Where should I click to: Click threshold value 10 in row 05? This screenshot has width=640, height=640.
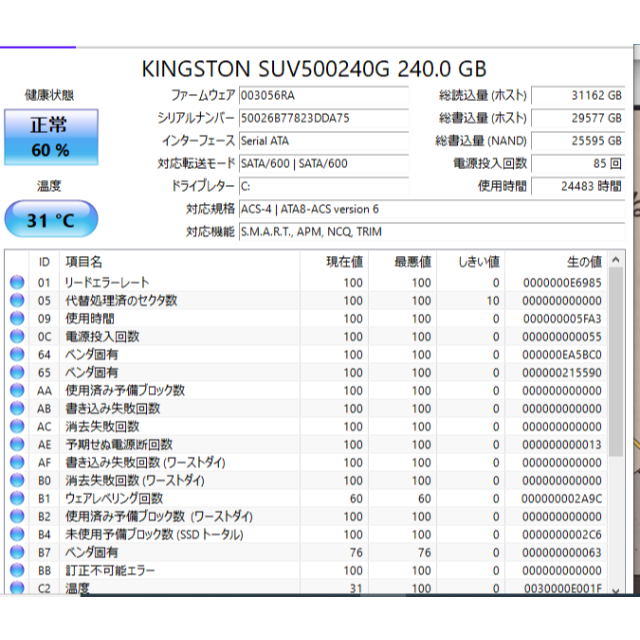coord(493,301)
